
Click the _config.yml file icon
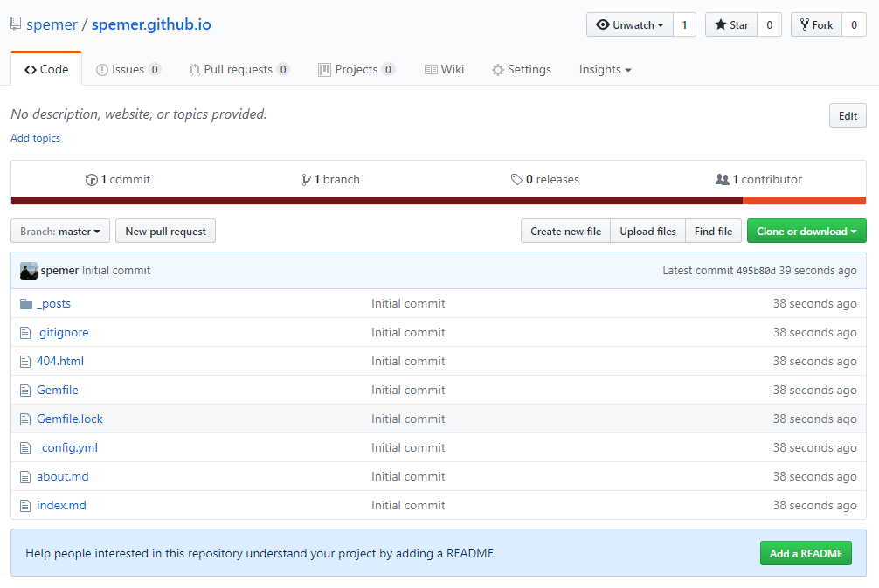[x=25, y=448]
